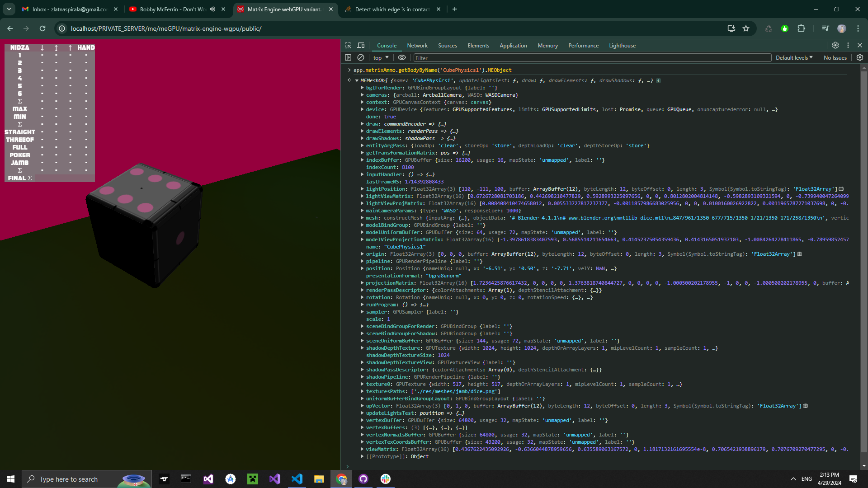Image resolution: width=868 pixels, height=488 pixels.
Task: Reload the page
Action: [42, 28]
